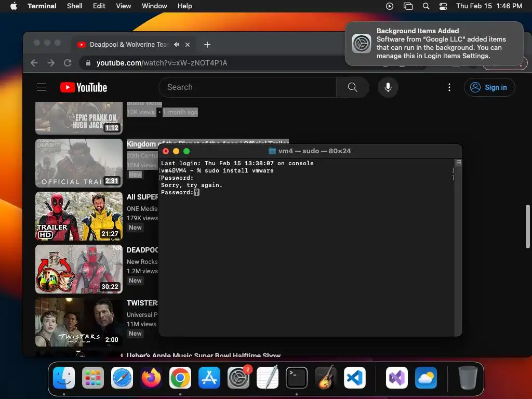Screen dimensions: 532x399
Task: Open the Shell menu
Action: (x=75, y=6)
